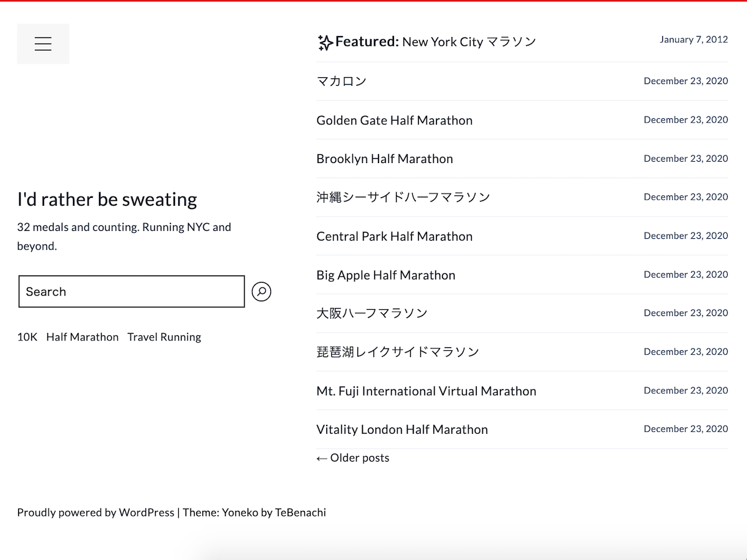The image size is (747, 560).
Task: Open the 沖縄シーサイドハーフマラソン post
Action: (402, 197)
